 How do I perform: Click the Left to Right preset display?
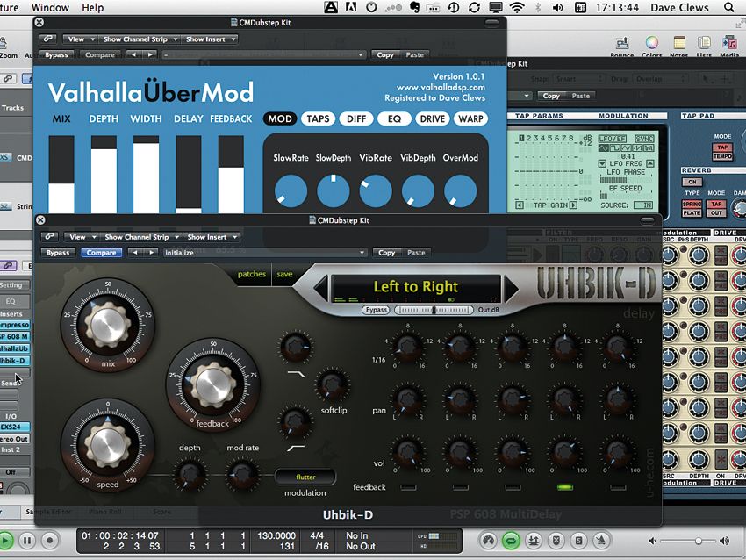pos(415,286)
